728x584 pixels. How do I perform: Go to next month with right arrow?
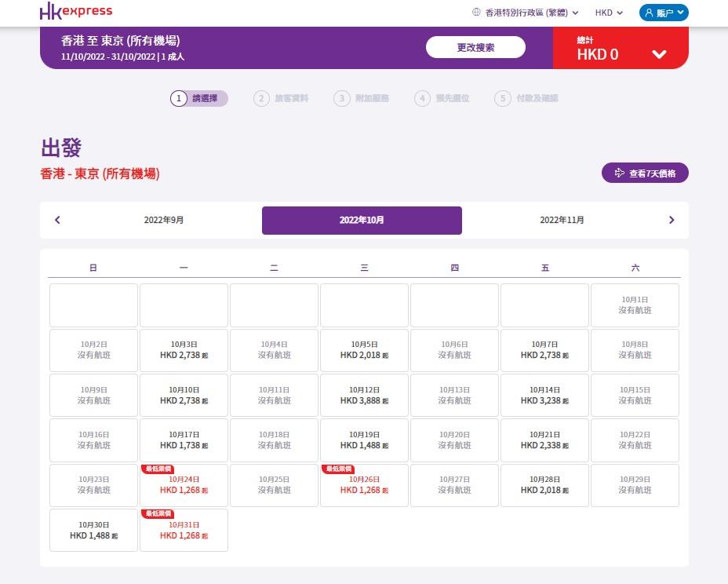point(672,221)
